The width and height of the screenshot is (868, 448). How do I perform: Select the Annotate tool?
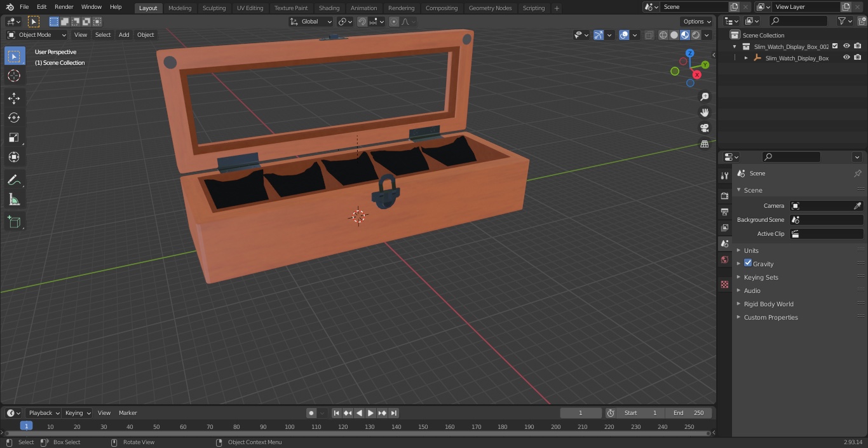point(14,180)
